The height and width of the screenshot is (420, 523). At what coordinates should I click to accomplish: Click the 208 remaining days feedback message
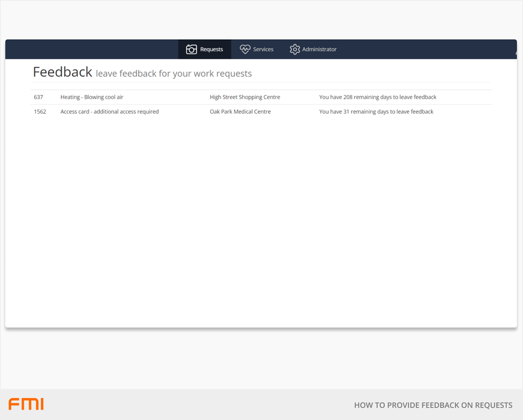click(378, 97)
